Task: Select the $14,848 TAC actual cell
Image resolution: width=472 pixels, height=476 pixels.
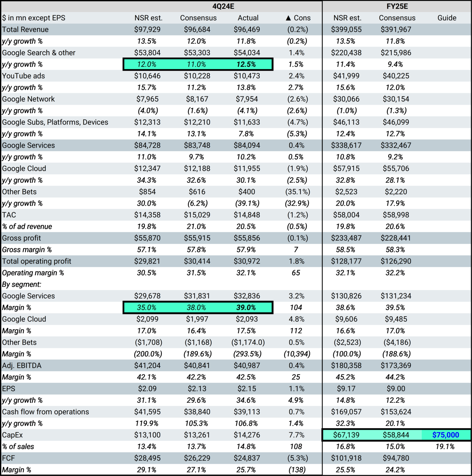Action: point(247,215)
